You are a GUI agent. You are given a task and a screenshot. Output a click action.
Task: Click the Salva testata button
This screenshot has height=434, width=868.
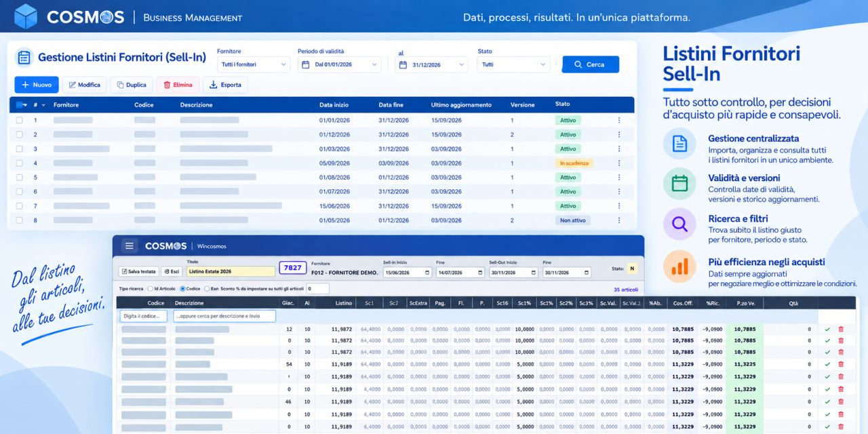[139, 271]
